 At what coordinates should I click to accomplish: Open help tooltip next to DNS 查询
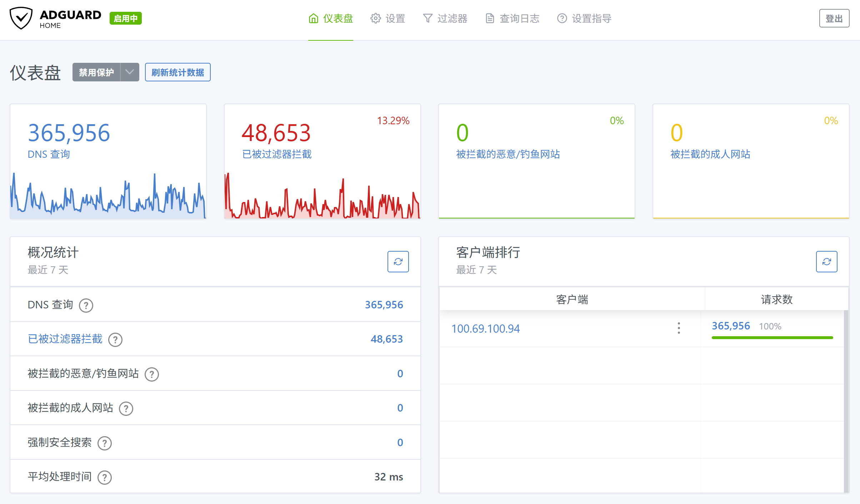pos(86,305)
